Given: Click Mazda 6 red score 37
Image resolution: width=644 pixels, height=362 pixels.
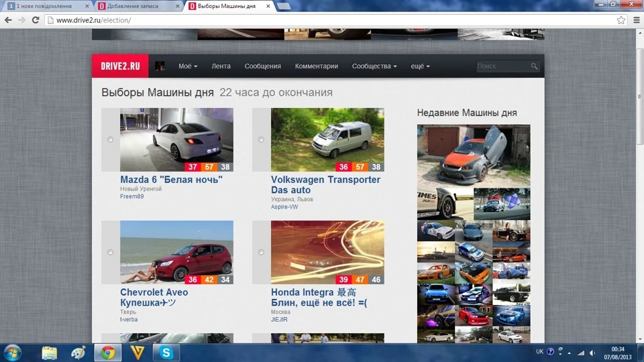Looking at the screenshot, I should coord(193,167).
